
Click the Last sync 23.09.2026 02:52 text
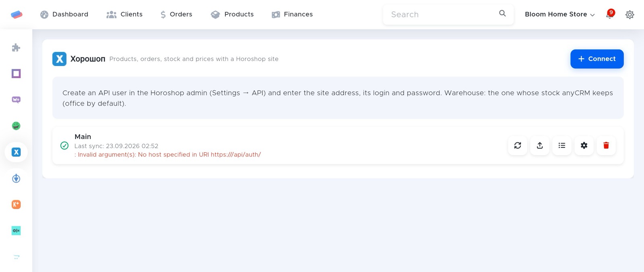pos(116,146)
